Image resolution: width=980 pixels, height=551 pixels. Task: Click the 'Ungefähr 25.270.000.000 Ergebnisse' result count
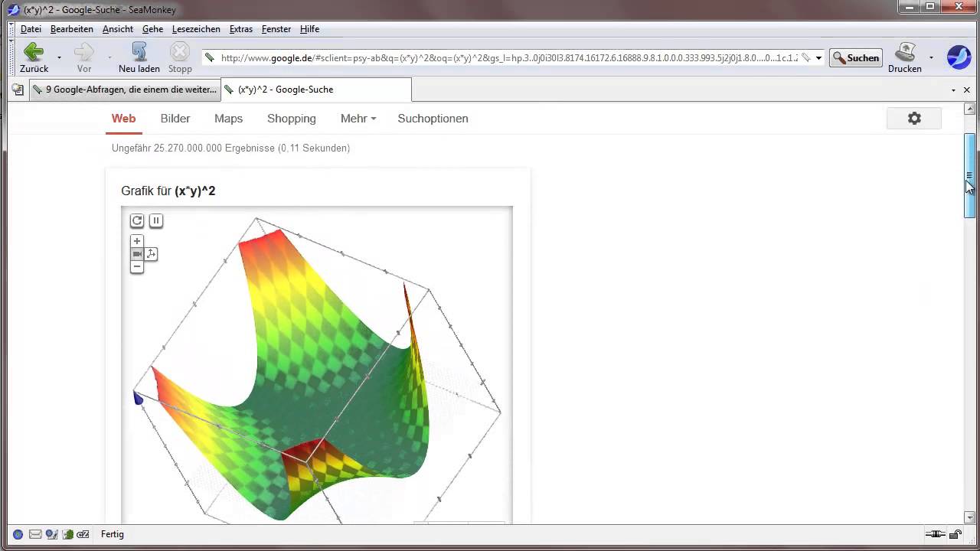pos(230,148)
